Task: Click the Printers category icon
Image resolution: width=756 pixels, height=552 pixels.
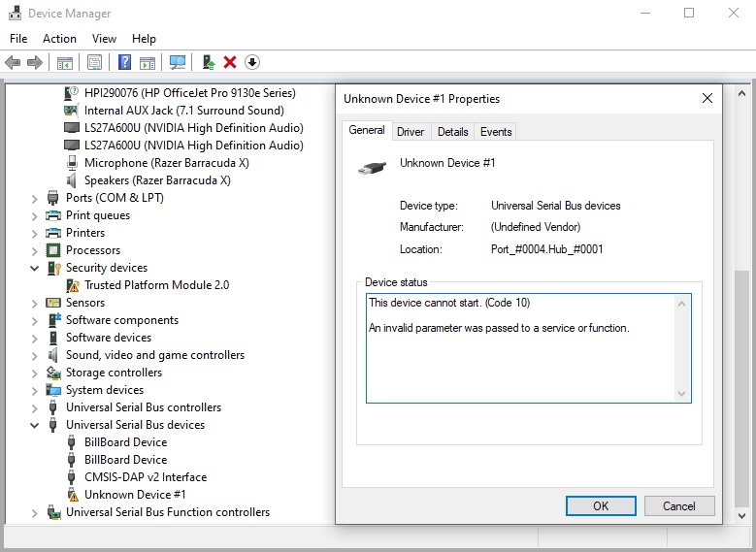Action: pos(53,233)
